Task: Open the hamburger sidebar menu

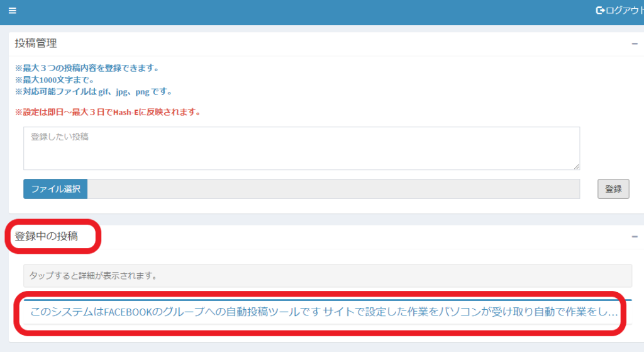Action: pos(13,11)
